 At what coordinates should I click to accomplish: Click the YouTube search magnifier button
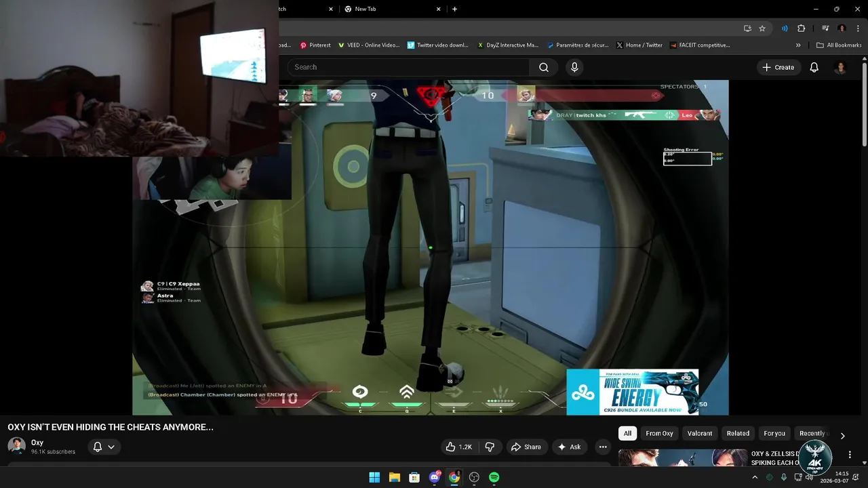click(x=544, y=67)
